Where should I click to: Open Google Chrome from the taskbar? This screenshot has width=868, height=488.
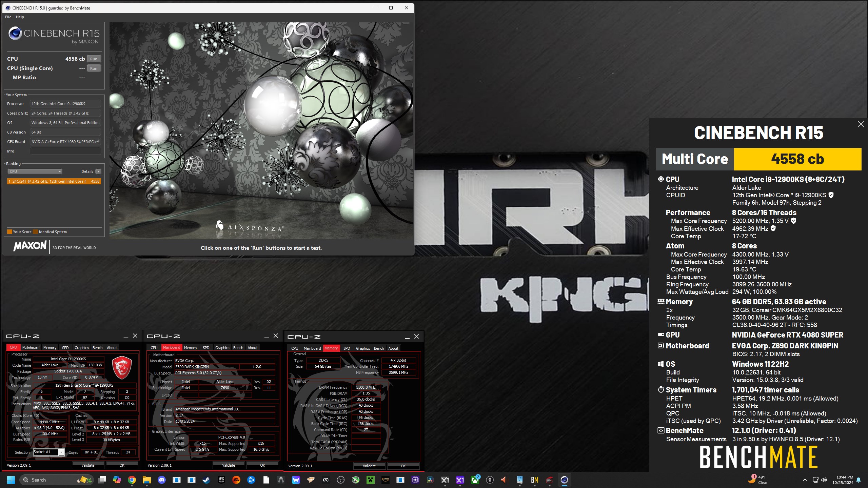point(132,480)
